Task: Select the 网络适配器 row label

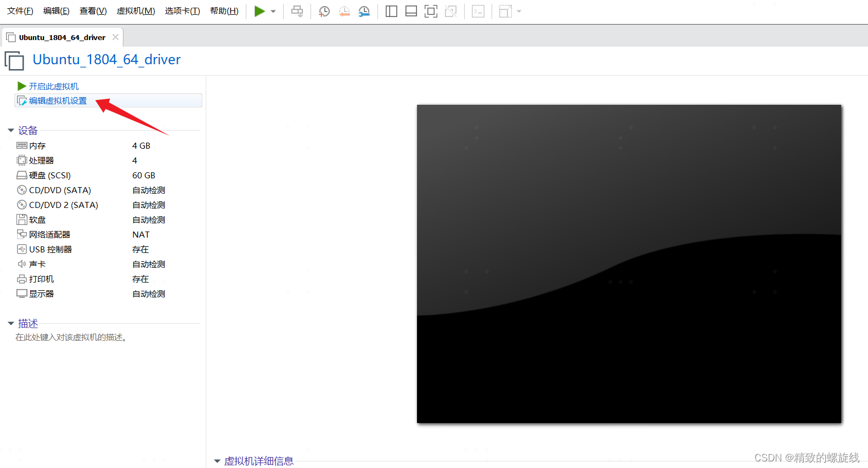Action: point(50,234)
